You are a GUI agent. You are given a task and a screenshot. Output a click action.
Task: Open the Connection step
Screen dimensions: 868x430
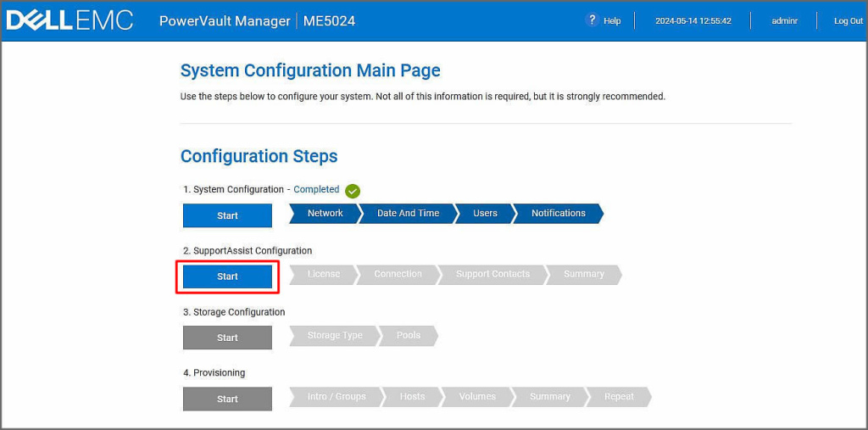click(398, 275)
